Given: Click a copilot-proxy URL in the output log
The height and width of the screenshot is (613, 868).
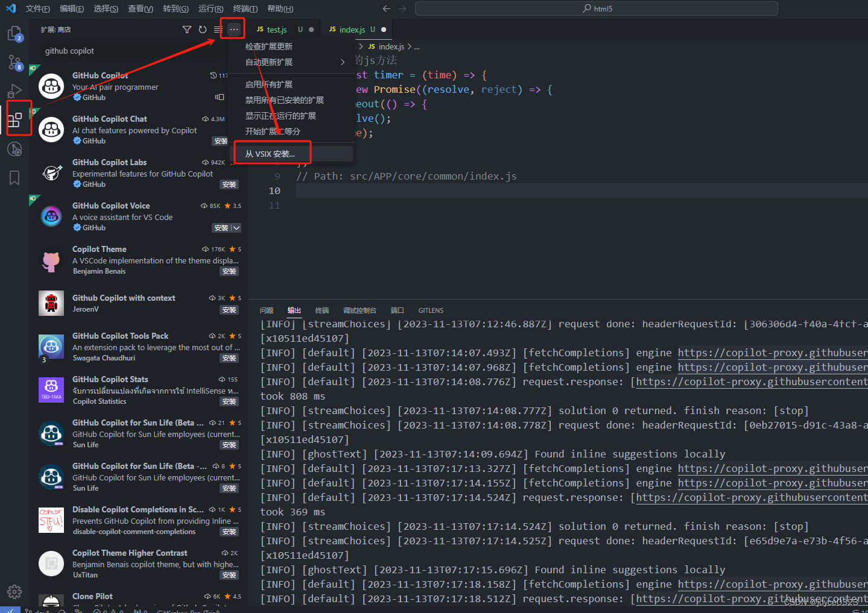Looking at the screenshot, I should point(772,353).
